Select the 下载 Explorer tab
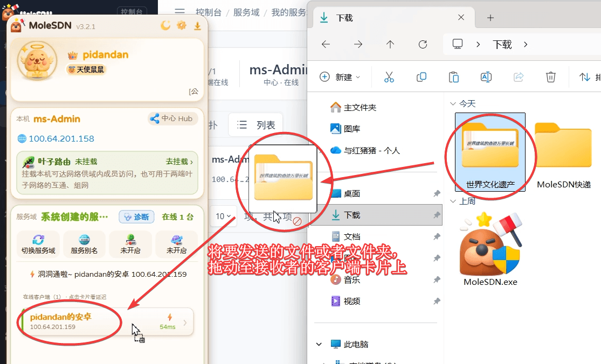 point(393,18)
